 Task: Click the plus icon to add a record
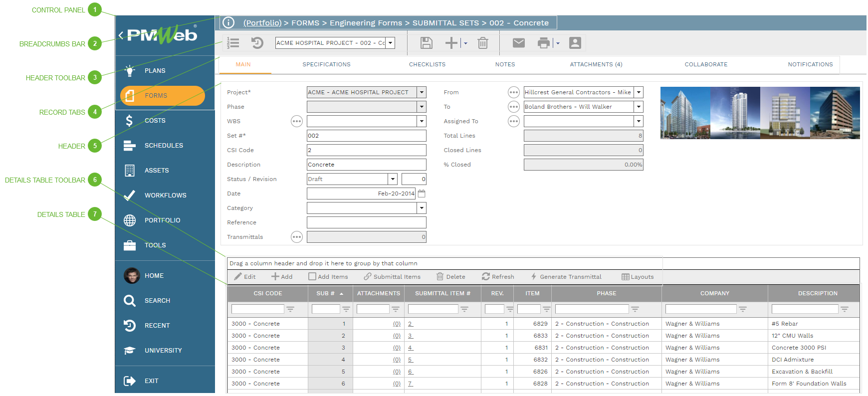pos(451,43)
